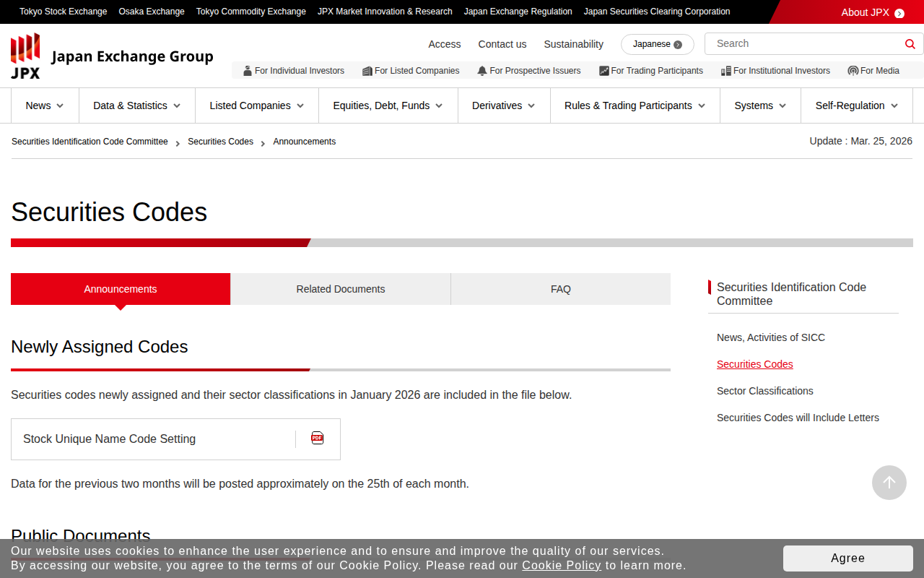Open For Listed Companies link
Screen dimensions: 924x578
click(x=411, y=71)
